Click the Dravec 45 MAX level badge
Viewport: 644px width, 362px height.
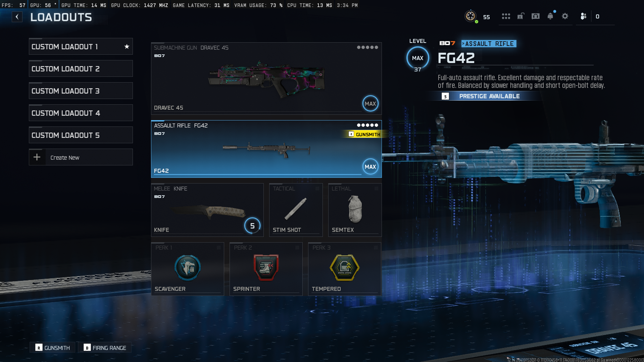[x=370, y=104]
